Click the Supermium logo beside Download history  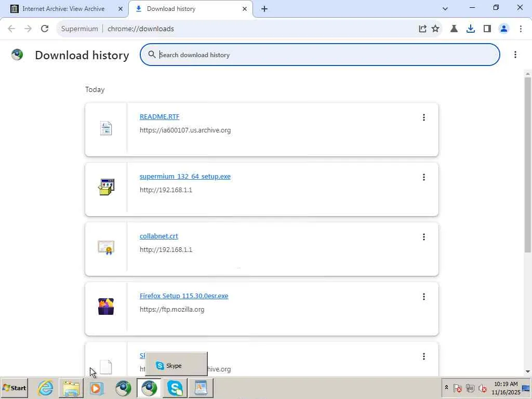pos(17,54)
